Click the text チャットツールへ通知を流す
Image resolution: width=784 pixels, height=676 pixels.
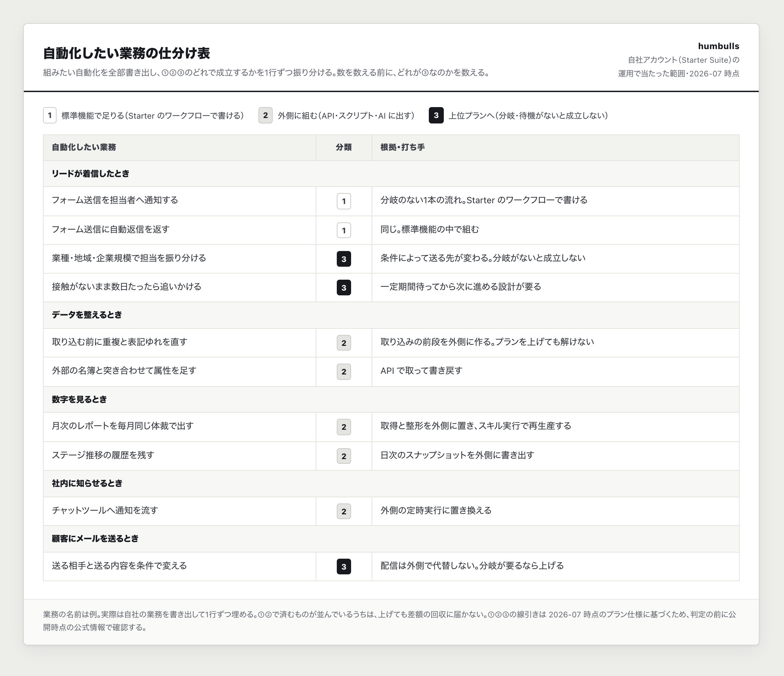(105, 510)
